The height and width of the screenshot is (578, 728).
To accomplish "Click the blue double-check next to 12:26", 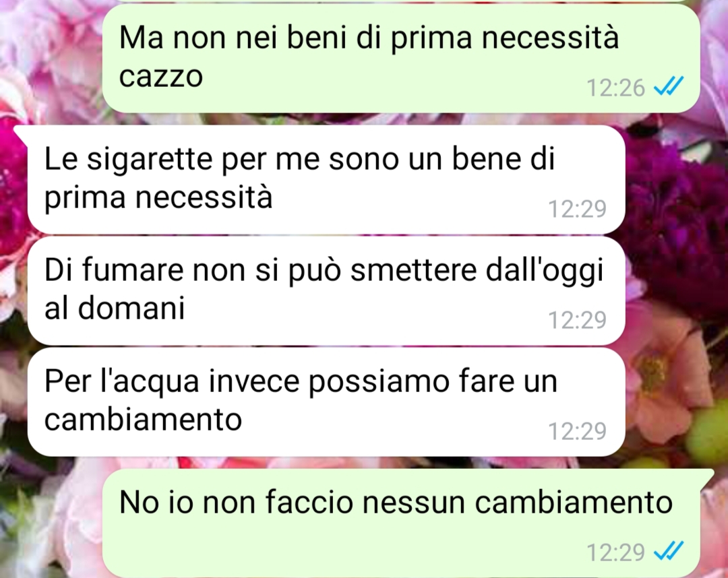I will [669, 86].
